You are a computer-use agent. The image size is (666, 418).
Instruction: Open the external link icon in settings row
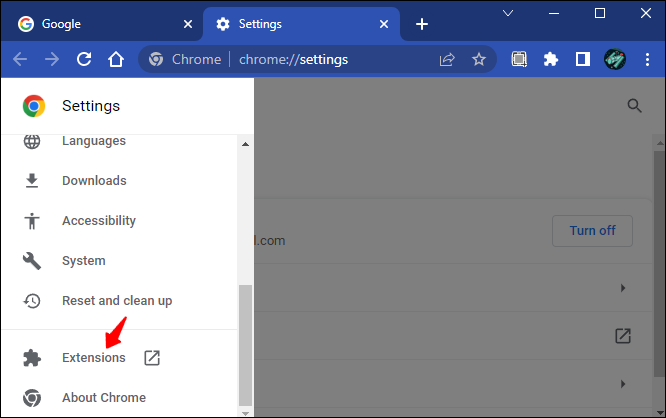tap(623, 336)
